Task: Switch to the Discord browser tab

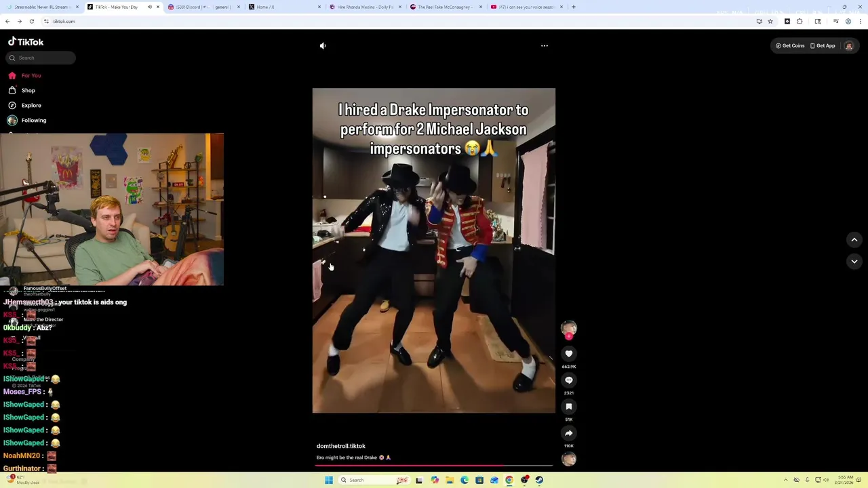Action: pyautogui.click(x=202, y=7)
